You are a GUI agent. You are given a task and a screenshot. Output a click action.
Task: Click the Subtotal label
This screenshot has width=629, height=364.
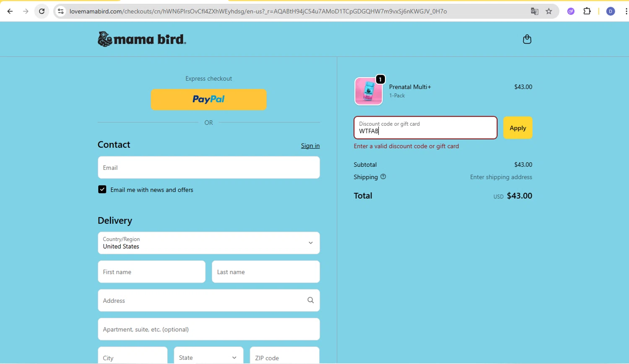tap(365, 164)
